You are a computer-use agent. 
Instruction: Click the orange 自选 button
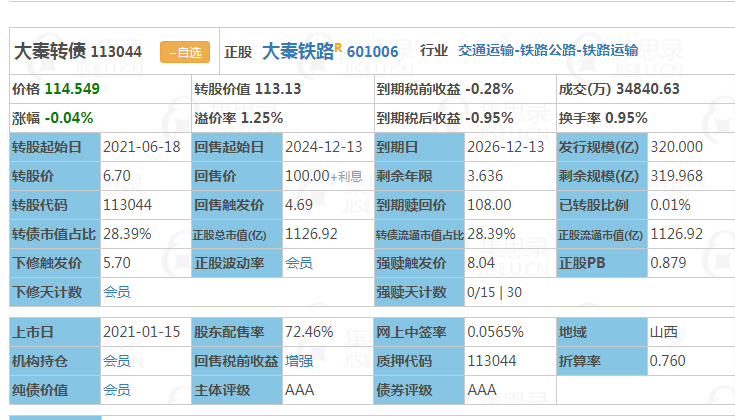[185, 52]
